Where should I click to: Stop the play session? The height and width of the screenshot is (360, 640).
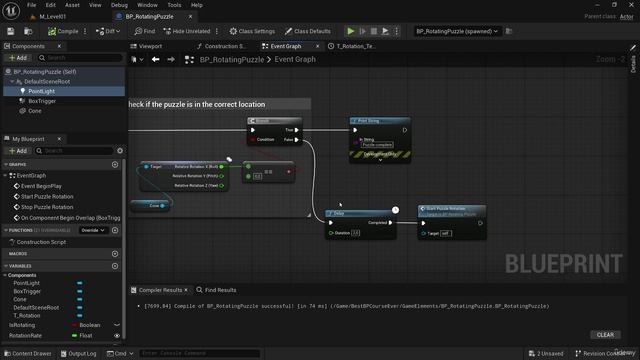373,31
